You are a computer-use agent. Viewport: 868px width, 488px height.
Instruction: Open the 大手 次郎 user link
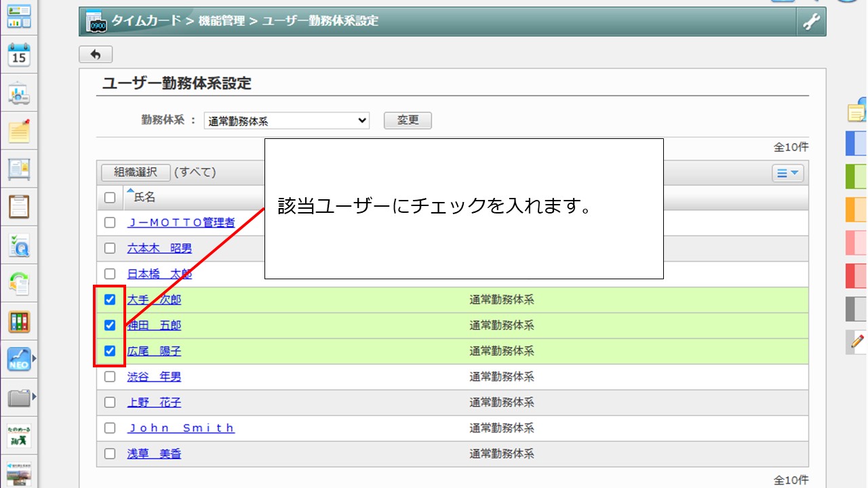[154, 300]
